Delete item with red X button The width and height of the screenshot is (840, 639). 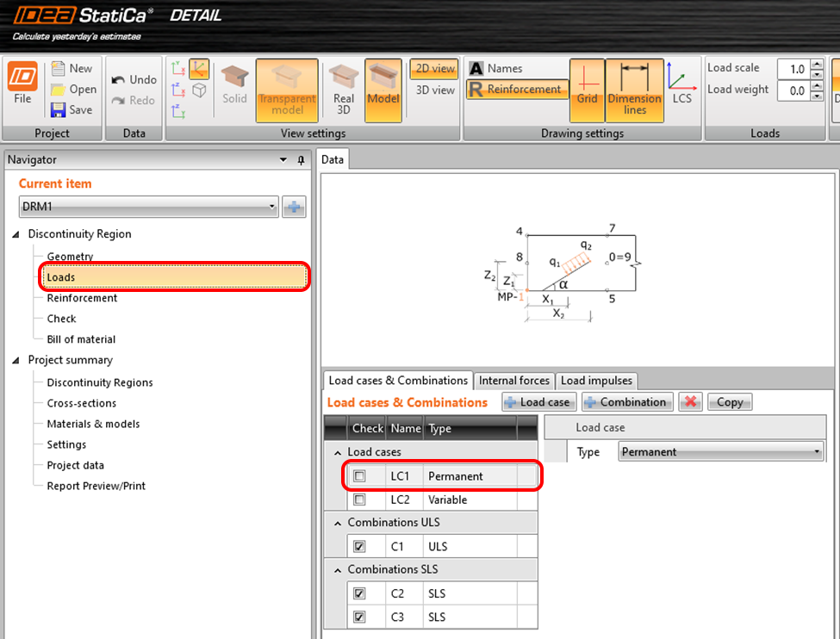tap(690, 402)
